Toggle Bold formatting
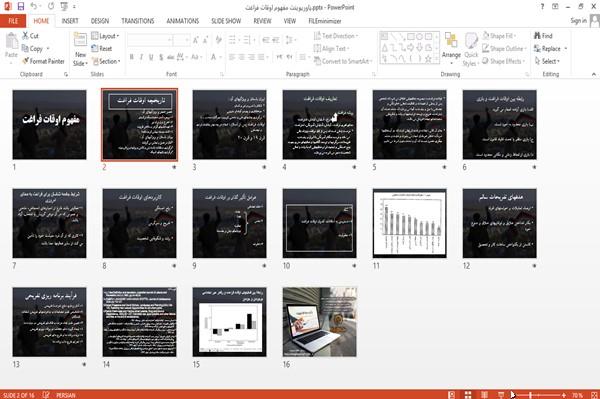 [x=132, y=57]
